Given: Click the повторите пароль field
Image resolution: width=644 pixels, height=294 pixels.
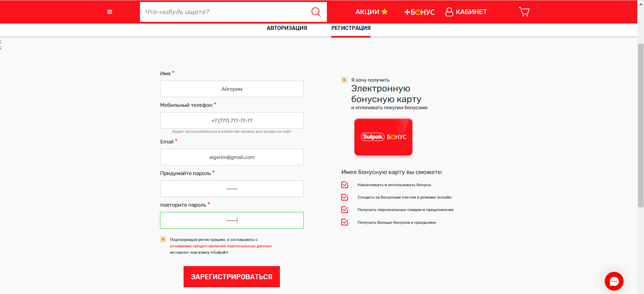Looking at the screenshot, I should pyautogui.click(x=232, y=220).
